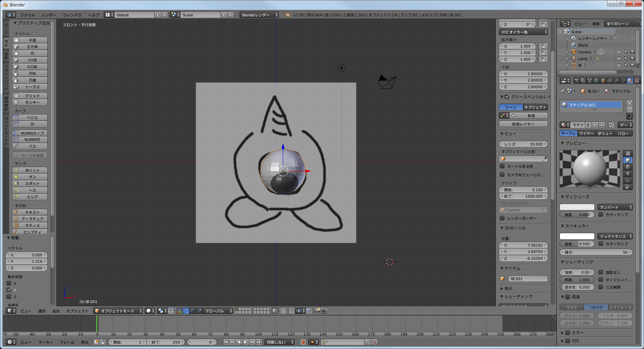The image size is (644, 349).
Task: Add a Torus mesh primitive
Action: [x=30, y=87]
